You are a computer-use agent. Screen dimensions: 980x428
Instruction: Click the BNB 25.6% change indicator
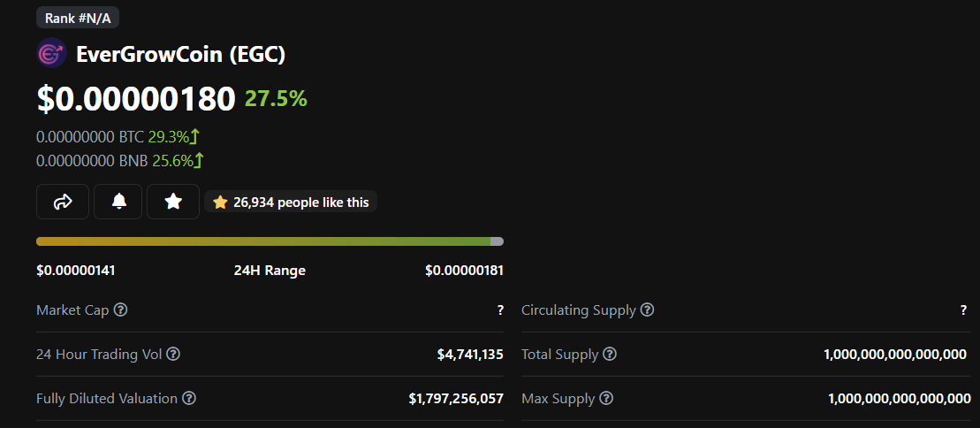tap(179, 161)
